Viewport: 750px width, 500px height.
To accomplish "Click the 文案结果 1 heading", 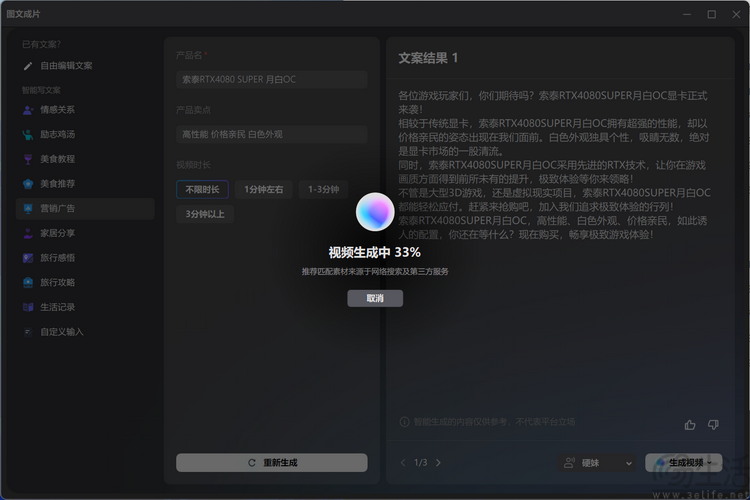I will coord(428,58).
